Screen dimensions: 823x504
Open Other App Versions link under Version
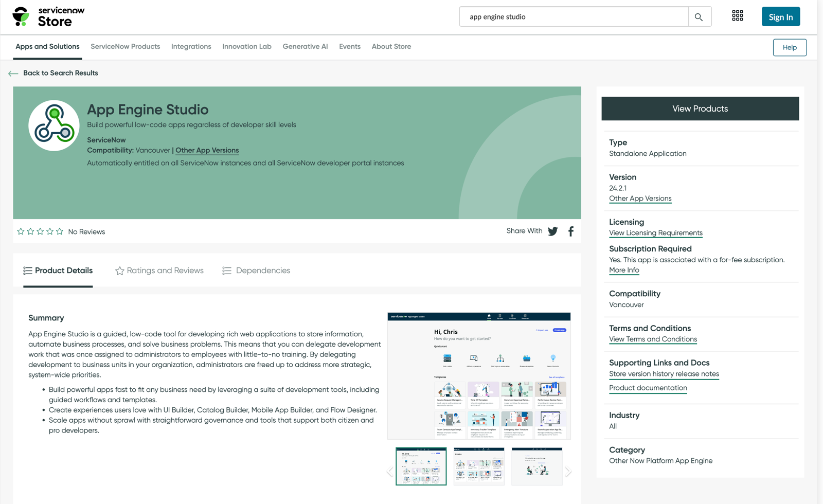tap(640, 199)
